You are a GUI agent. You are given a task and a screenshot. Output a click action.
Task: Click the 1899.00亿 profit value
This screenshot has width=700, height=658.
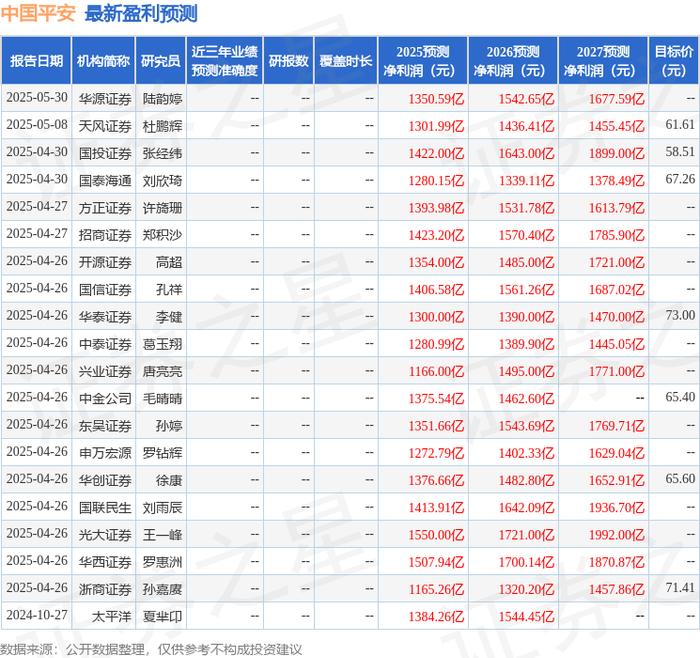click(x=617, y=153)
